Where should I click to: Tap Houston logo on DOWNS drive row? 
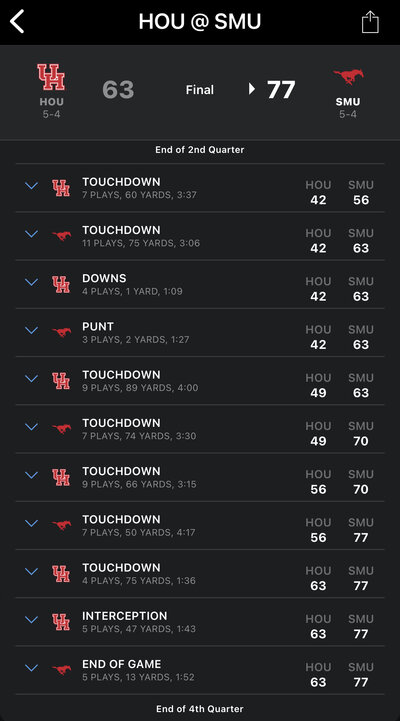pos(61,284)
